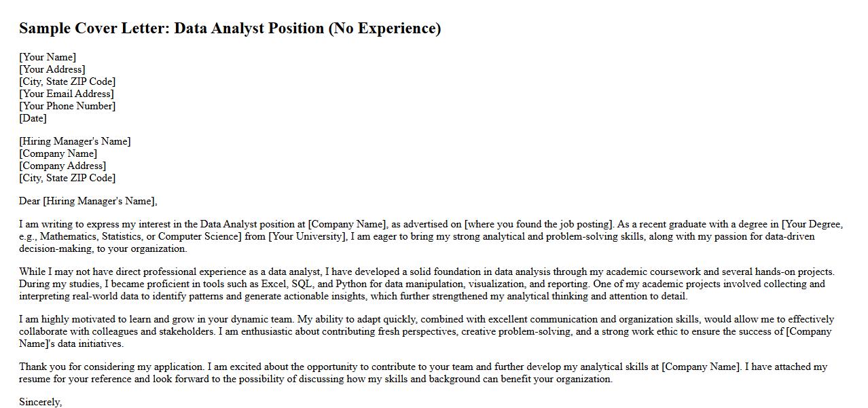Click the recipient's [City, State ZIP Code] line
This screenshot has width=868, height=408.
(x=67, y=178)
